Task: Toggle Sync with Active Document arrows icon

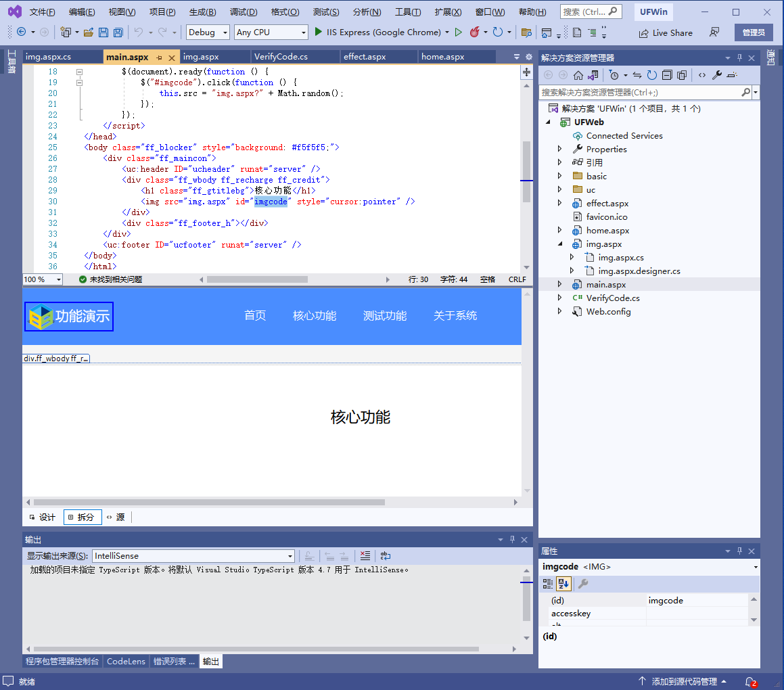Action: point(637,75)
